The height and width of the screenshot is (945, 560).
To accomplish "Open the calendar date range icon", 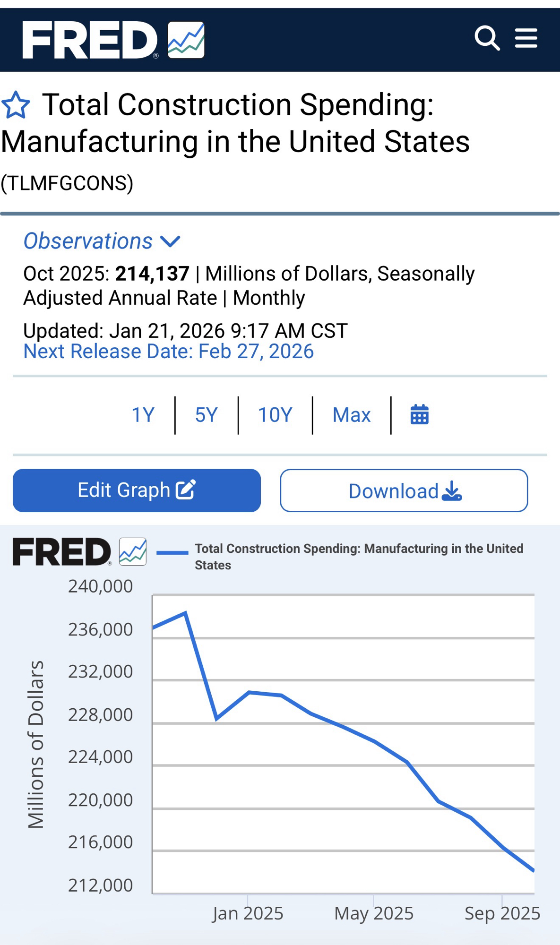I will coord(419,415).
